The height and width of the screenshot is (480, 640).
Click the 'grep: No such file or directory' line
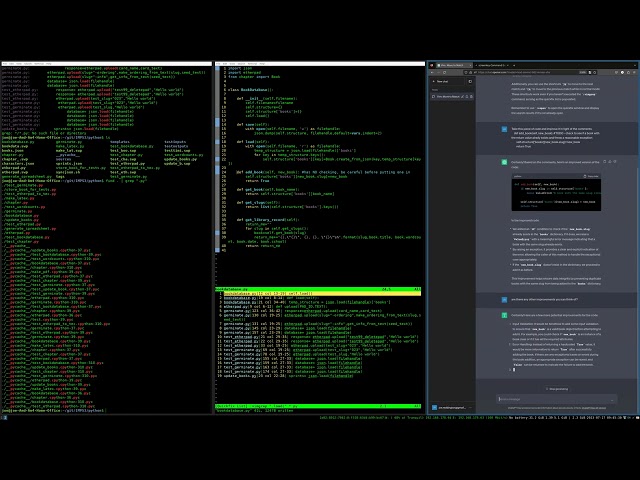click(44, 133)
